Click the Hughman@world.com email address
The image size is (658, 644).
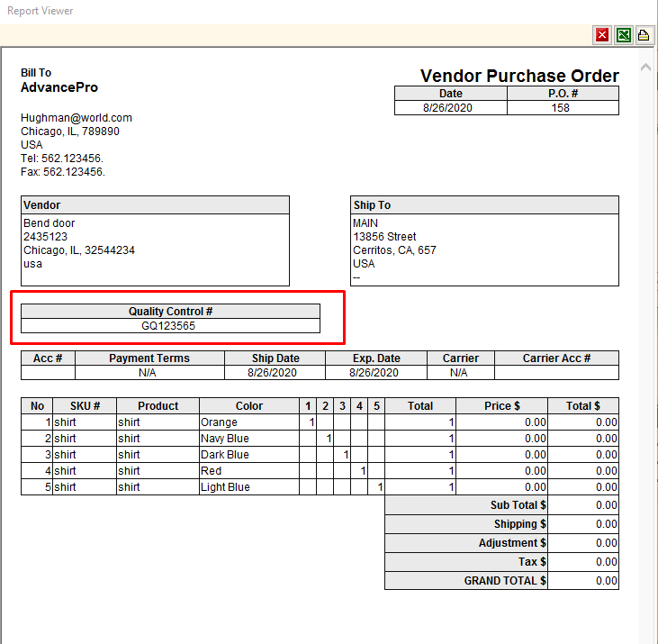[77, 118]
